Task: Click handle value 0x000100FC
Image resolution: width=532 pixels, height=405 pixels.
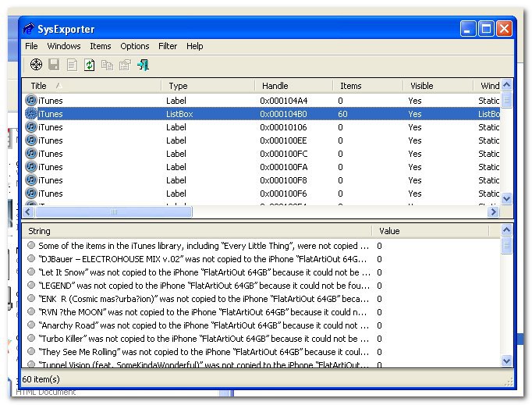Action: click(x=284, y=154)
